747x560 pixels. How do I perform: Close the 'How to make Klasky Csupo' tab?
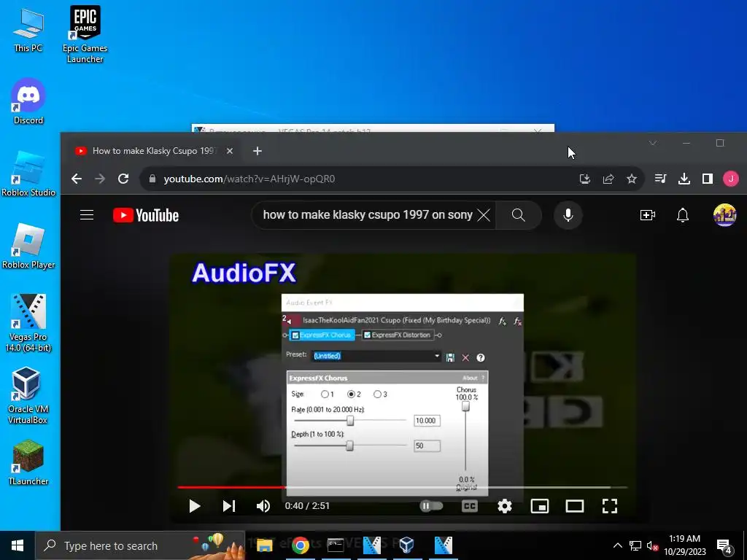pyautogui.click(x=230, y=151)
